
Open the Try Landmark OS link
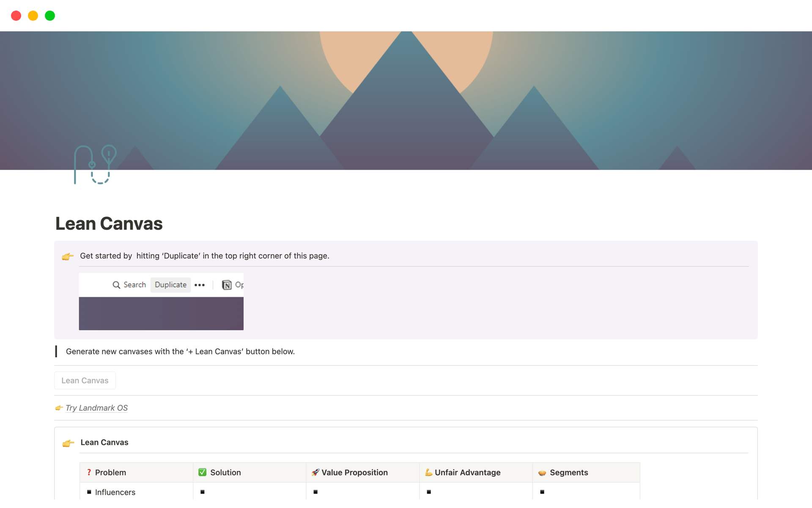tap(96, 408)
